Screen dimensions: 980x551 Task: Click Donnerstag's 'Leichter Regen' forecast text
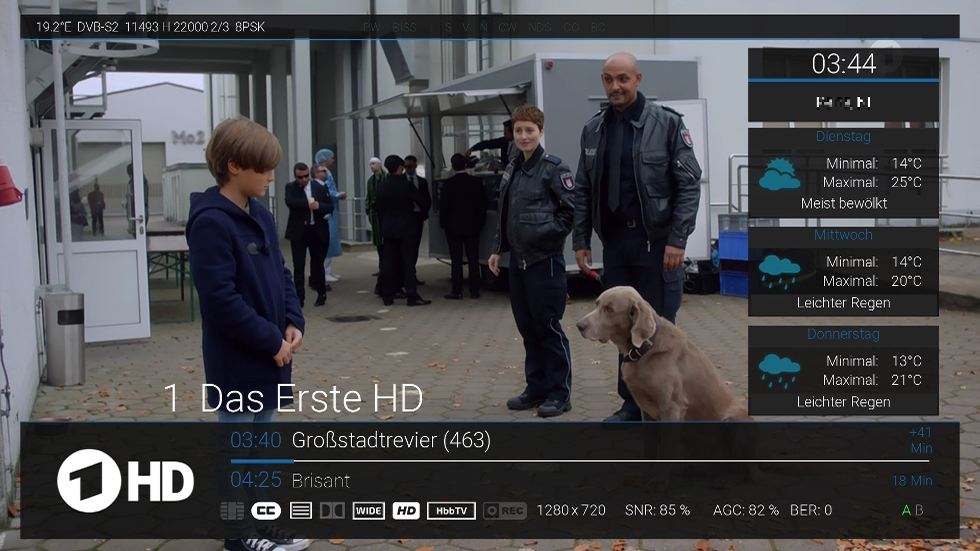point(844,402)
